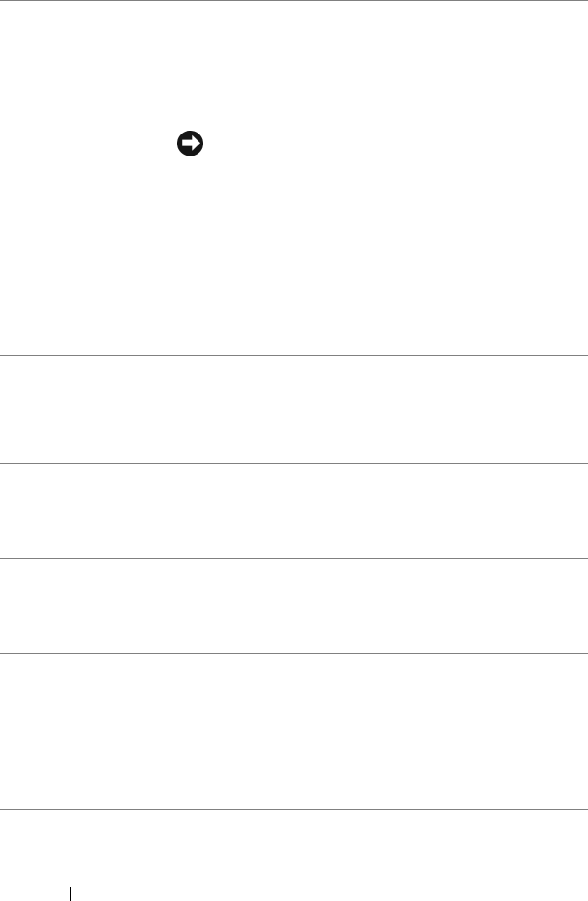Click the horizontal rule at the page top
Screen dimensions: 588x901
point(294,1)
